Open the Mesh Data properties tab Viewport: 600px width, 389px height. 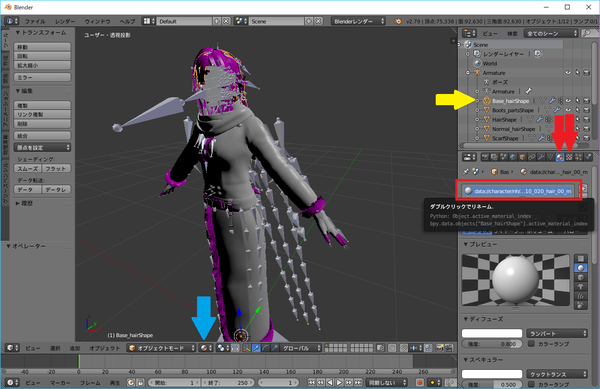550,157
